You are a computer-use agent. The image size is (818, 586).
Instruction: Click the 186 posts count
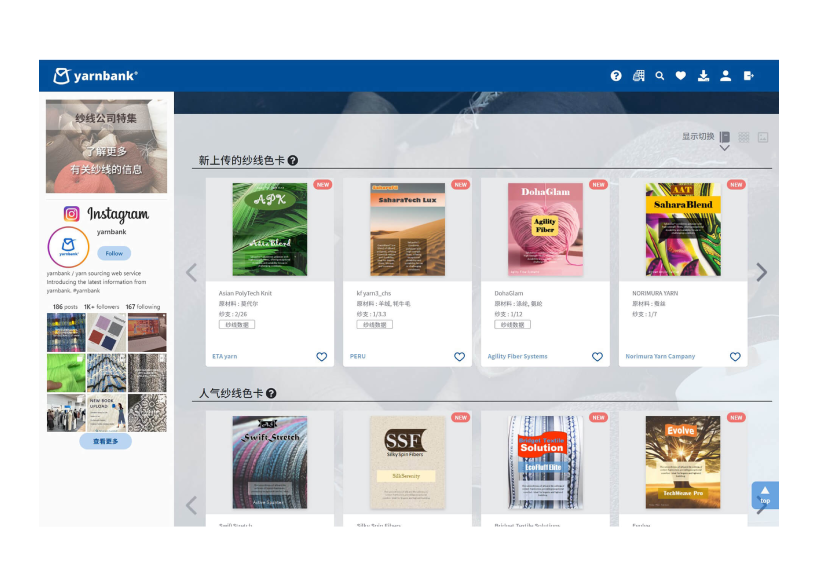(65, 307)
